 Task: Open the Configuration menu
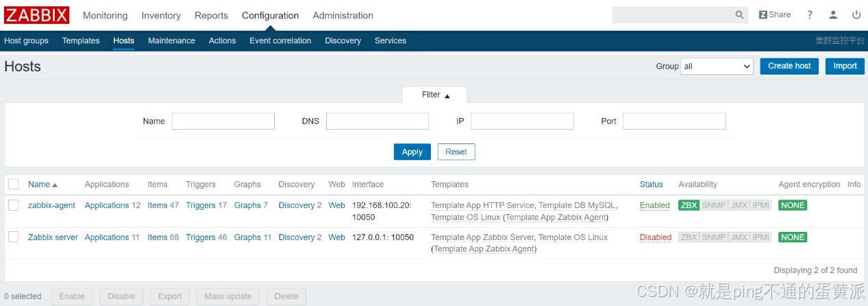(270, 15)
